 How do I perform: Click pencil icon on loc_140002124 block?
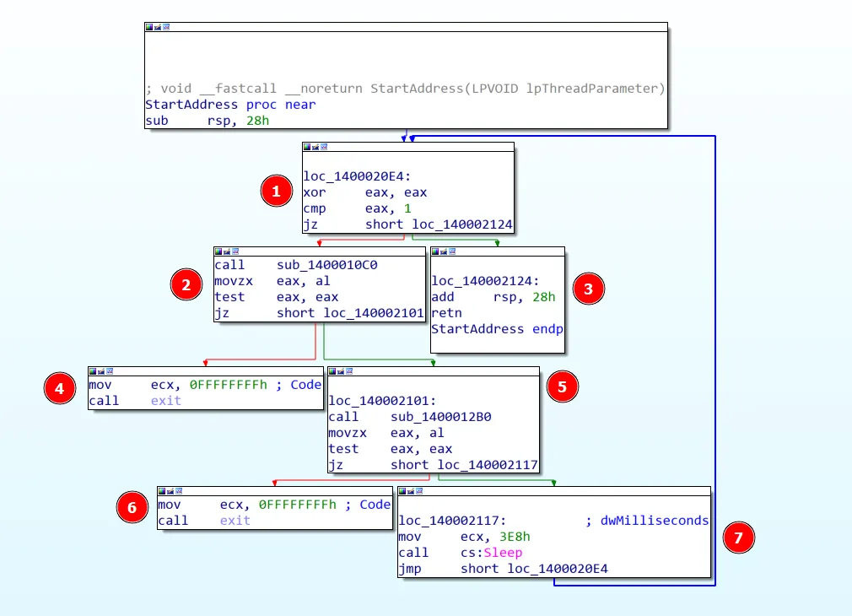444,251
